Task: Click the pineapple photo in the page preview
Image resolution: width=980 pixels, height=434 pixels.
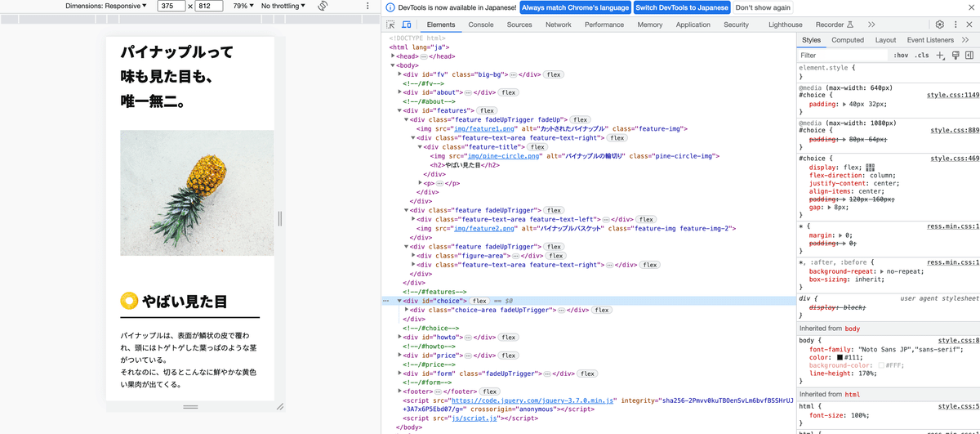Action: pyautogui.click(x=197, y=193)
